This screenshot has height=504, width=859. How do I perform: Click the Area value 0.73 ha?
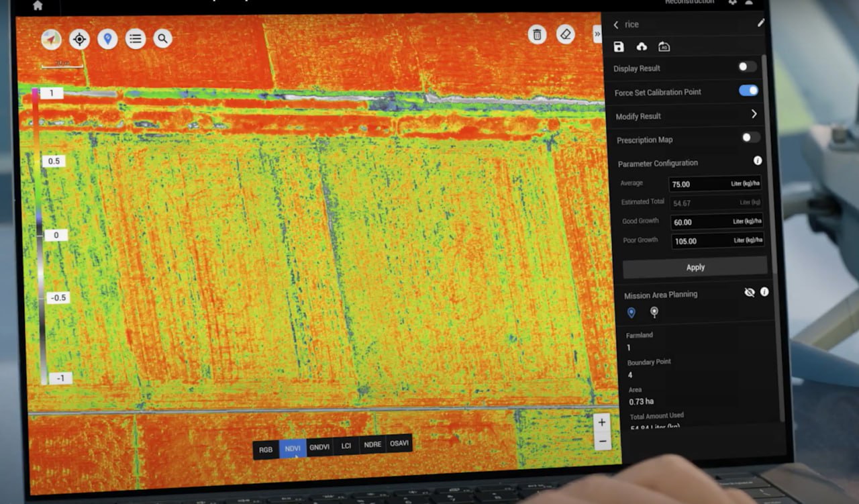point(642,401)
